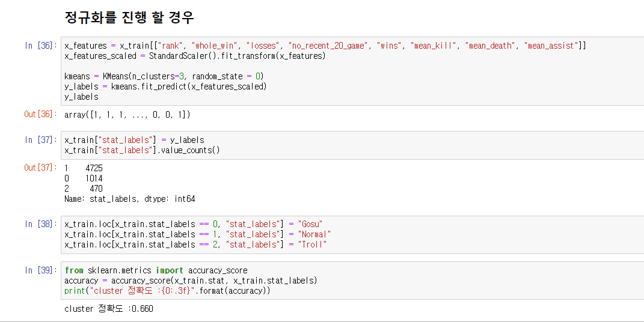Click the In [36]: prompt label
Viewport: 644px width, 322px height.
coord(41,46)
